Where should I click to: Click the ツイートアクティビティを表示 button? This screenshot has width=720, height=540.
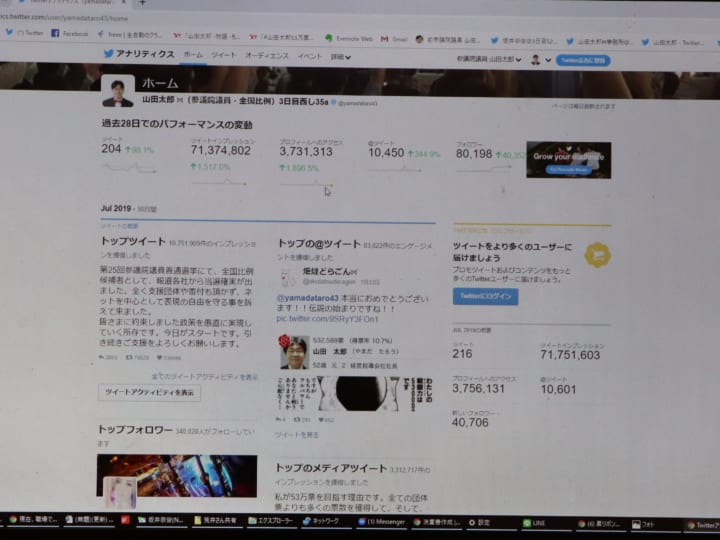[x=149, y=393]
